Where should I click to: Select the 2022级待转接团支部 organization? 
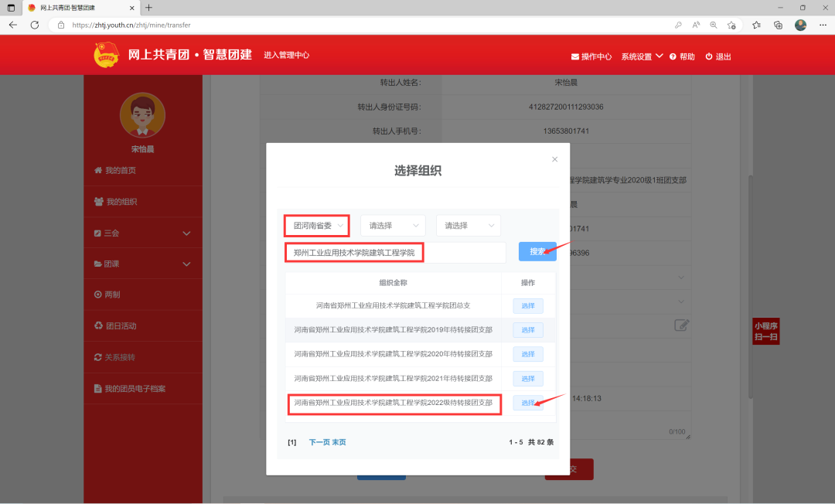click(x=528, y=403)
